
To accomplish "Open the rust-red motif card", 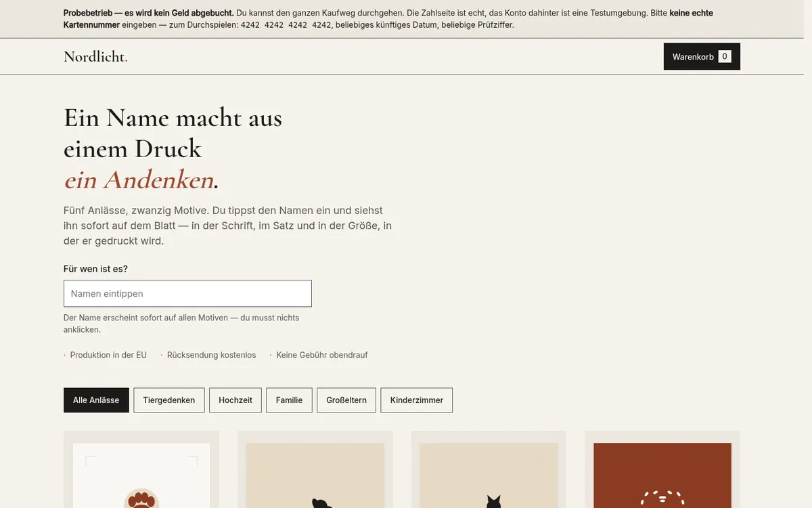I will pyautogui.click(x=662, y=469).
